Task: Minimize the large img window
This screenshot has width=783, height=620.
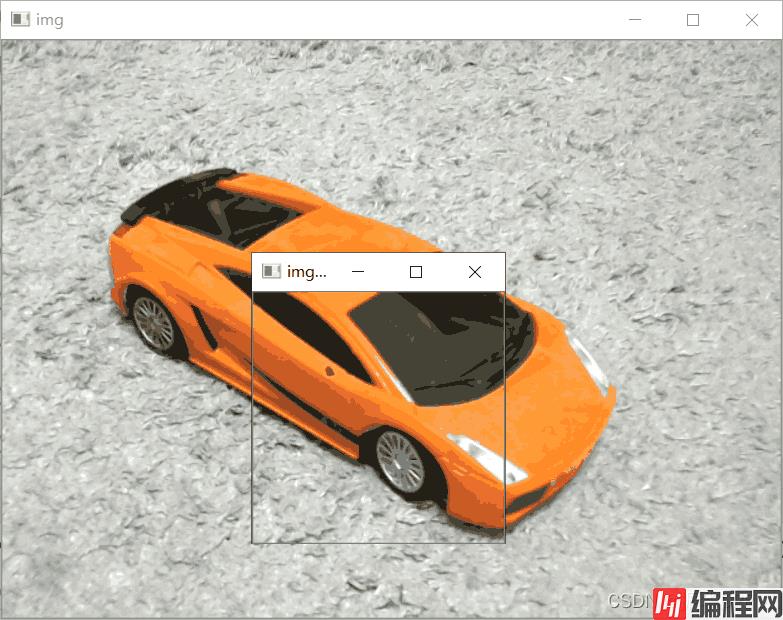Action: pos(634,20)
